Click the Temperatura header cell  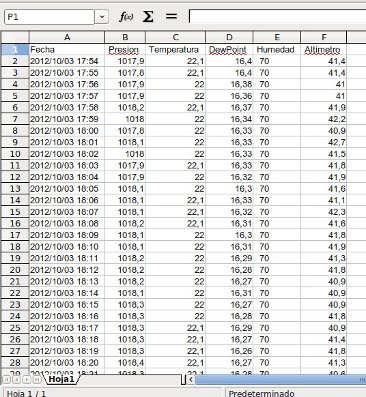175,50
